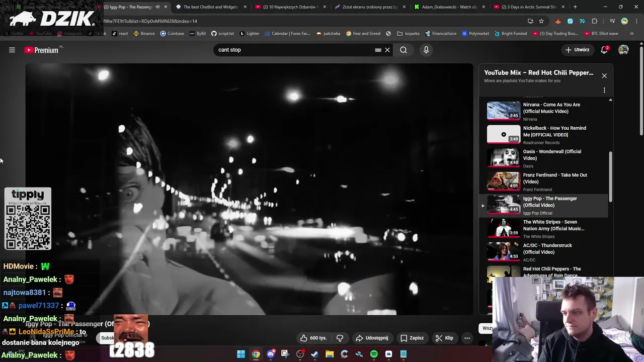Open the FinancialJuice bookmark
The width and height of the screenshot is (644, 362).
pos(440,33)
